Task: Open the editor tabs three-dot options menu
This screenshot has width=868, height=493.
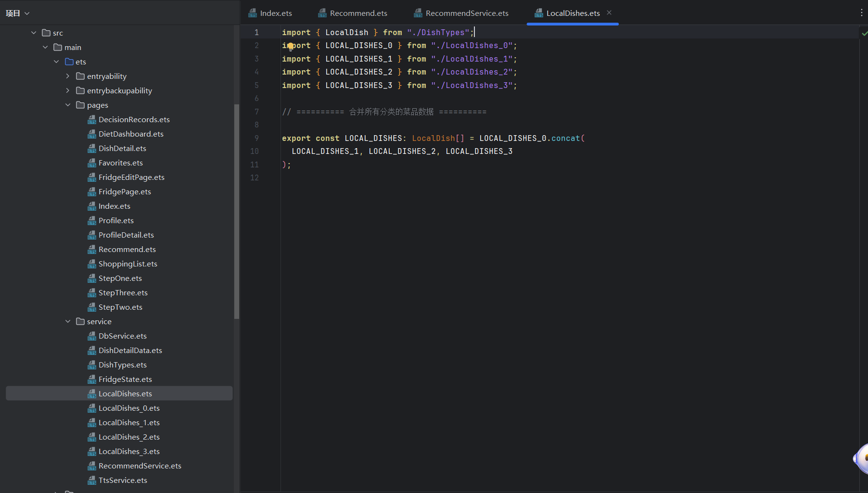Action: coord(861,13)
